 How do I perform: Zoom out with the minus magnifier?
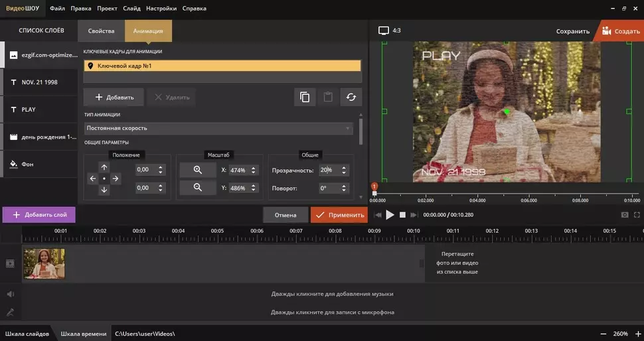click(198, 188)
